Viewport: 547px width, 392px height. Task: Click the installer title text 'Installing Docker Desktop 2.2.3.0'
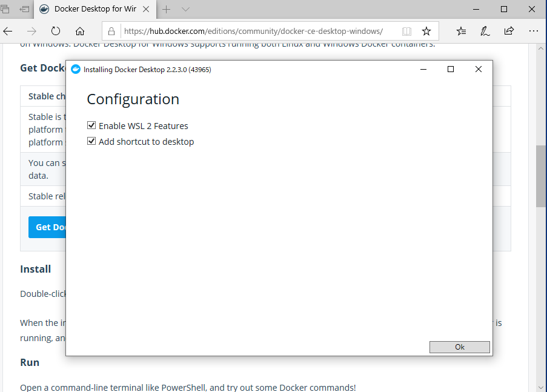135,70
